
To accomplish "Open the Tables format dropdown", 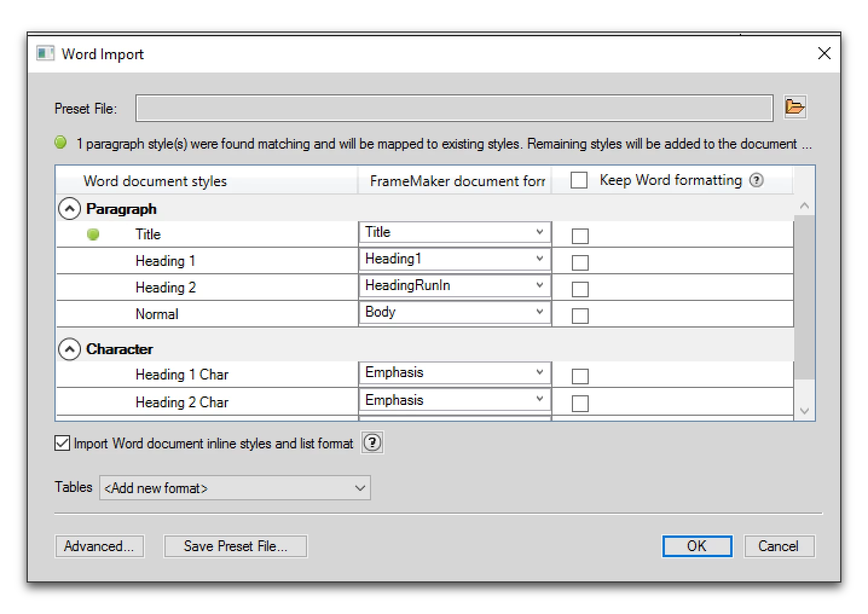I will coord(235,488).
